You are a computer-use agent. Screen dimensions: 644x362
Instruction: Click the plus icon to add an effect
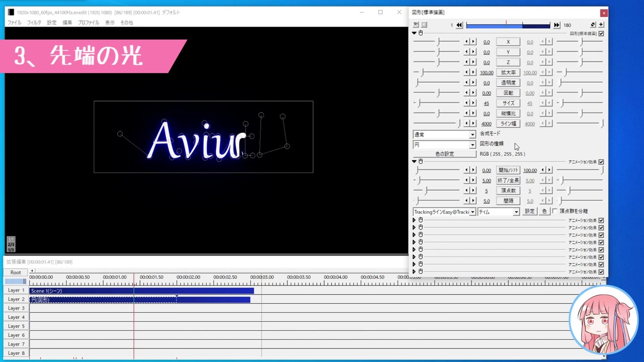pyautogui.click(x=601, y=25)
